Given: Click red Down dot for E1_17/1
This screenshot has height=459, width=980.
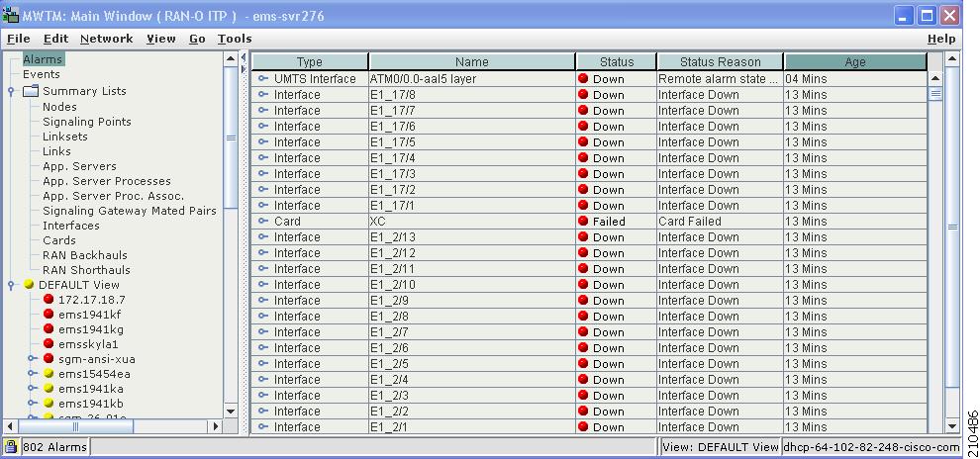Looking at the screenshot, I should (583, 206).
